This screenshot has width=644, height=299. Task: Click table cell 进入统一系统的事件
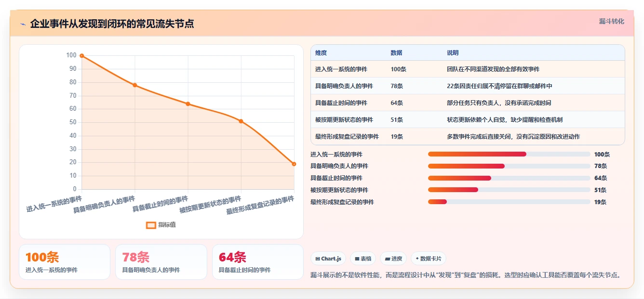341,69
